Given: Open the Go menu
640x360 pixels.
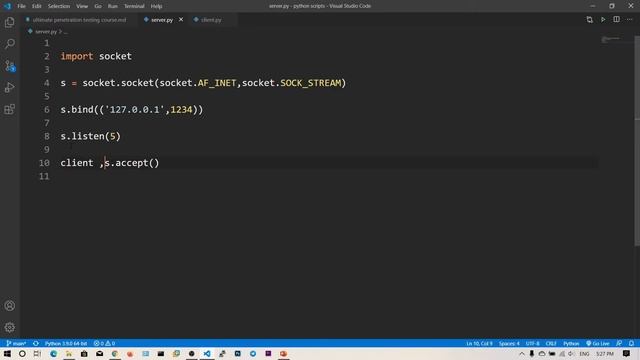Looking at the screenshot, I should [98, 6].
